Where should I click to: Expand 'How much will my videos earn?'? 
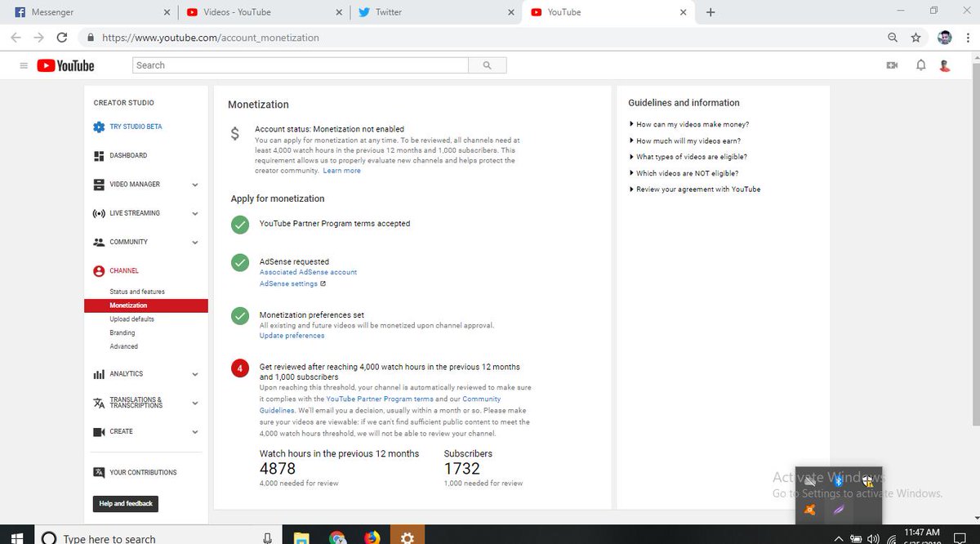point(685,140)
